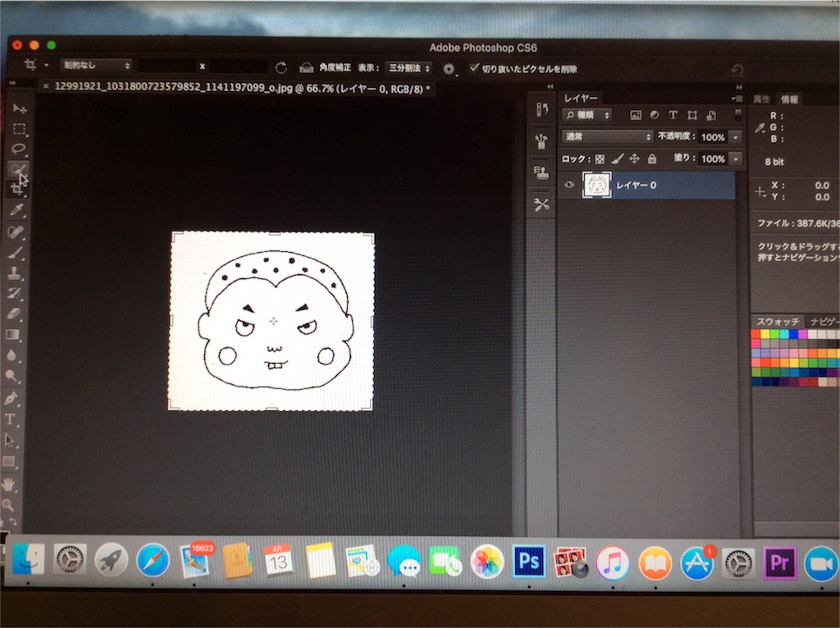Collapse the right panel dock arrows
The image size is (840, 628).
click(739, 87)
